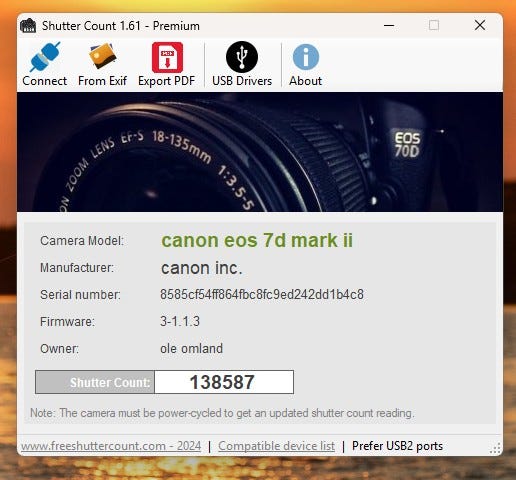The height and width of the screenshot is (480, 516).
Task: Click the Canon EOS 70D banner image
Action: [260, 152]
